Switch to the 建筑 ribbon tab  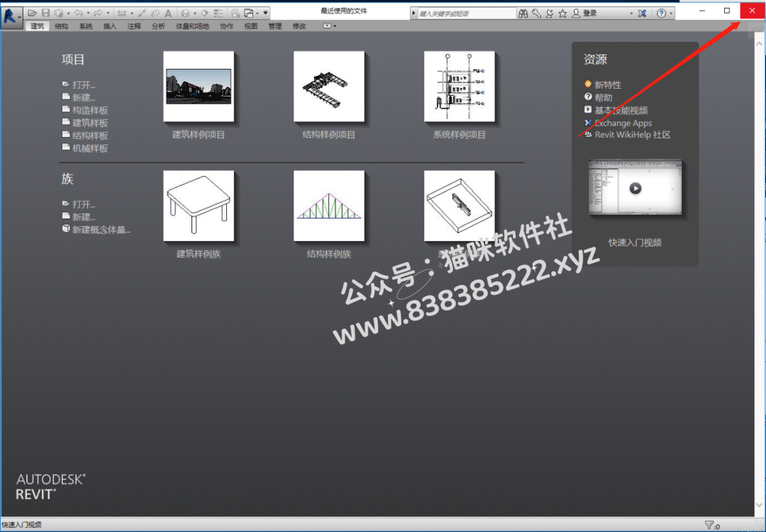(37, 26)
